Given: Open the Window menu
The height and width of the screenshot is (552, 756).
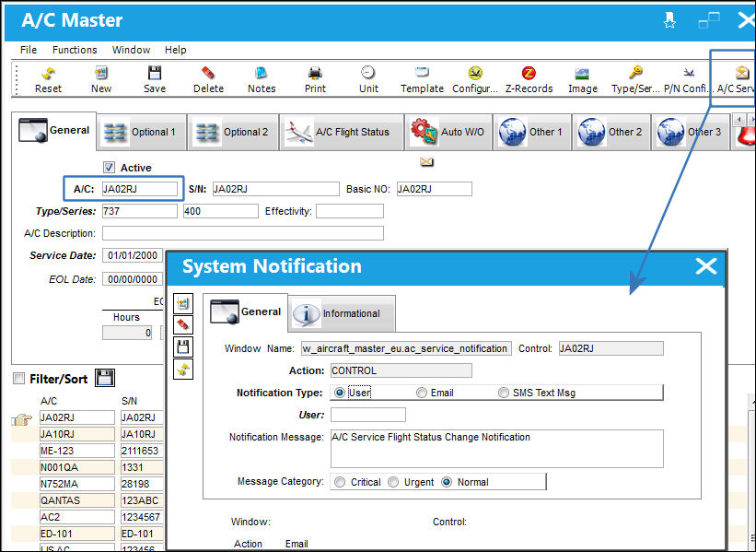Looking at the screenshot, I should tap(131, 50).
